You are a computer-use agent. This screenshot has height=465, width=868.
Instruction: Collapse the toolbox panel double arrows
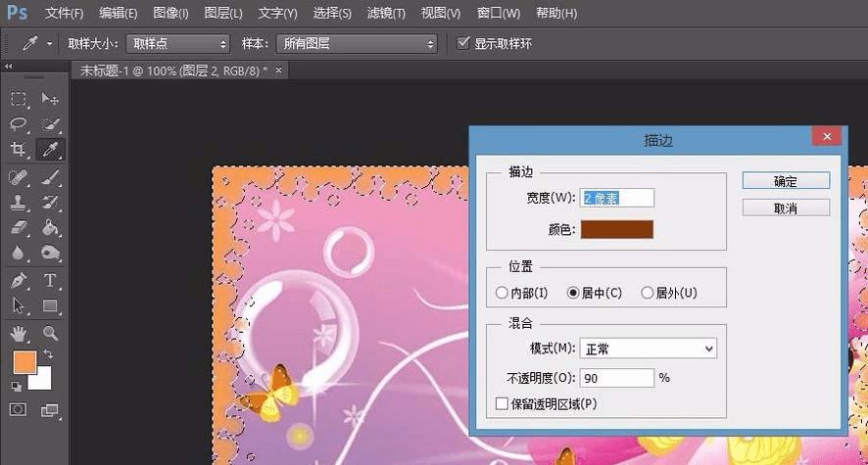pyautogui.click(x=8, y=67)
